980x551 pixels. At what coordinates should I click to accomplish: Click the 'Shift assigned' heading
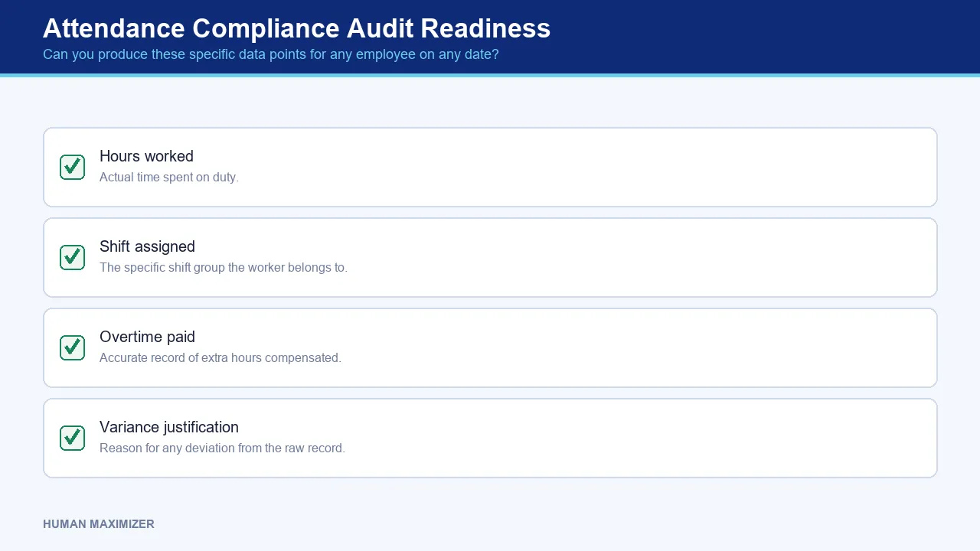[x=147, y=246]
